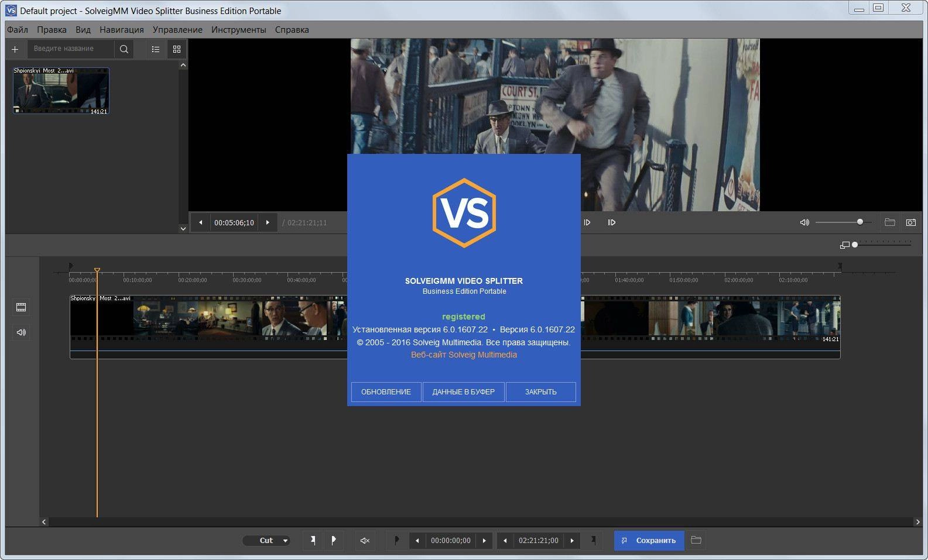The width and height of the screenshot is (928, 560).
Task: Click the Сохранить save button
Action: (649, 541)
